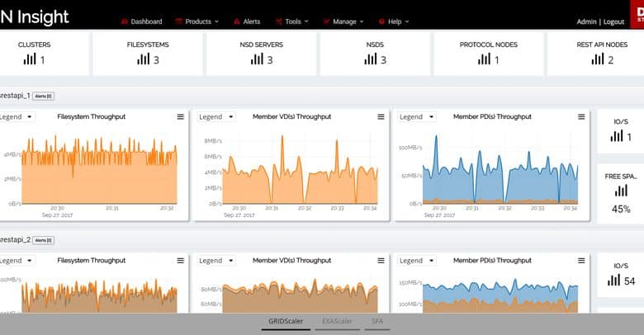
Task: Click the Admin link
Action: click(x=586, y=21)
